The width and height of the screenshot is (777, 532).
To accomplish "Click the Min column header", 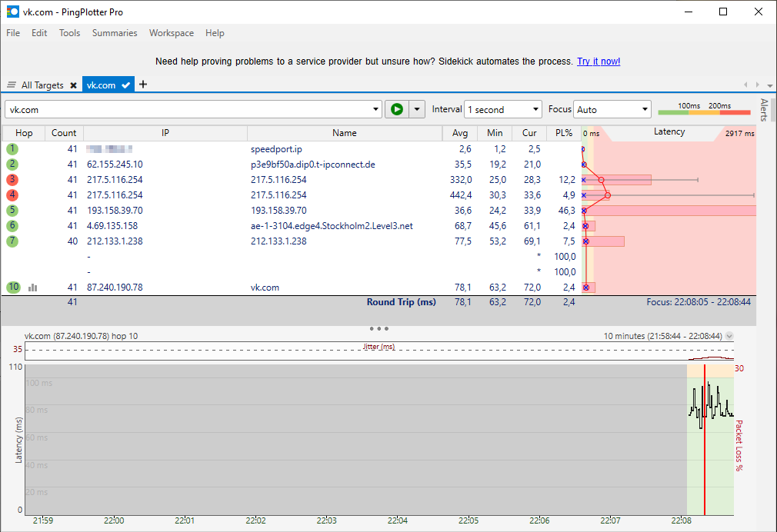I will 495,133.
